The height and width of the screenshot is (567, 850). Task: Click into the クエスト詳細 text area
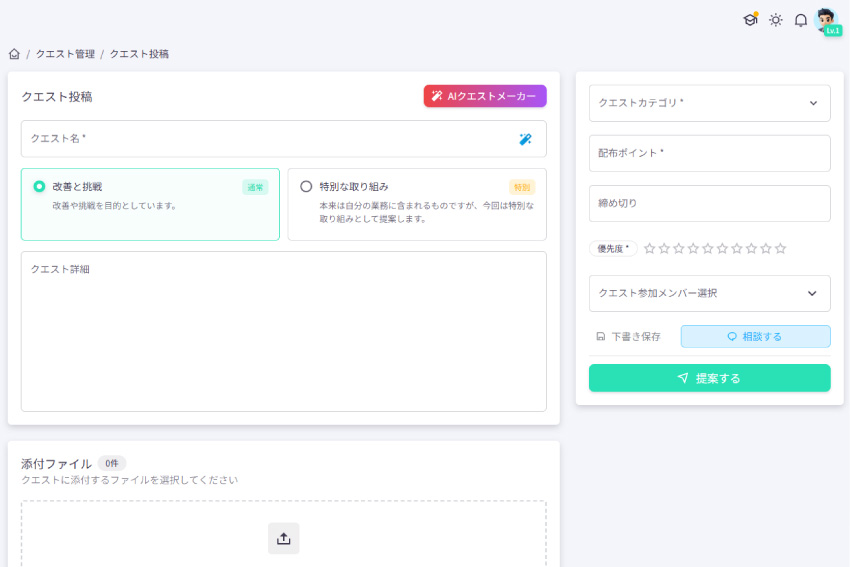[284, 331]
